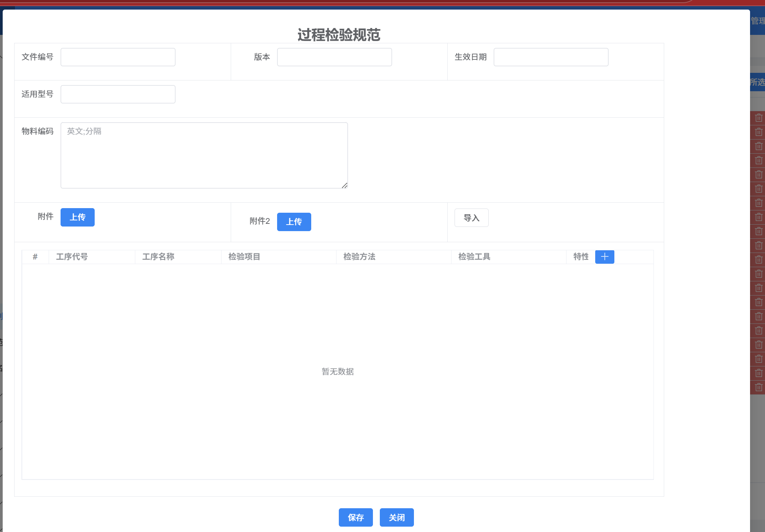Click the 检验工具 column header
This screenshot has width=765, height=532.
click(474, 257)
